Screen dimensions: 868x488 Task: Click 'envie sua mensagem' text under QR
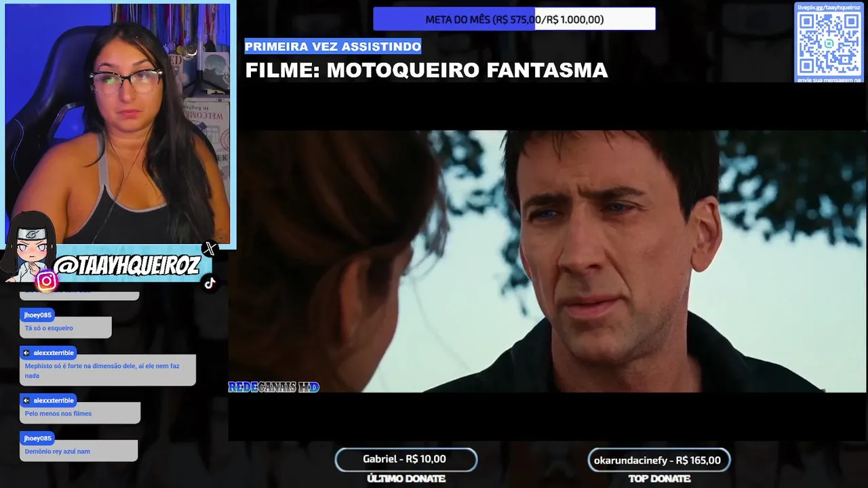(x=829, y=79)
